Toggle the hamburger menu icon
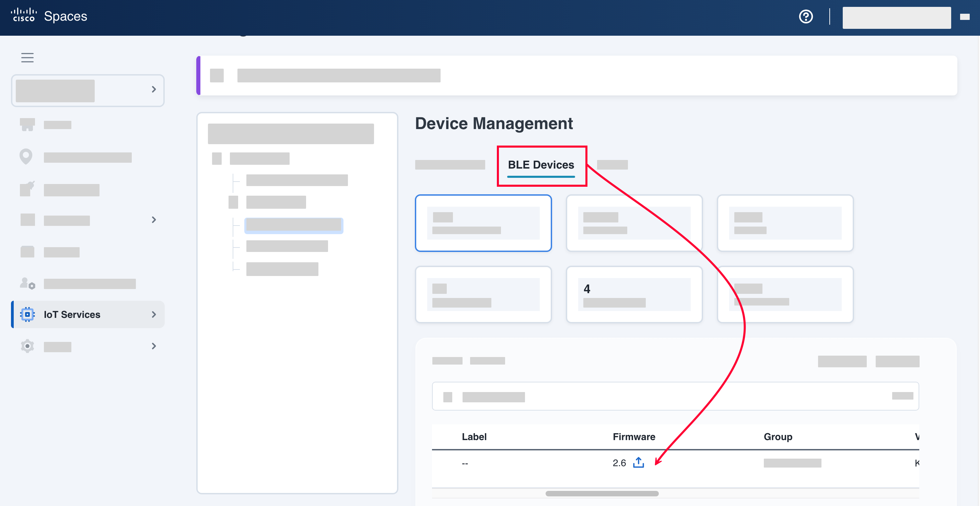980x506 pixels. (x=27, y=57)
